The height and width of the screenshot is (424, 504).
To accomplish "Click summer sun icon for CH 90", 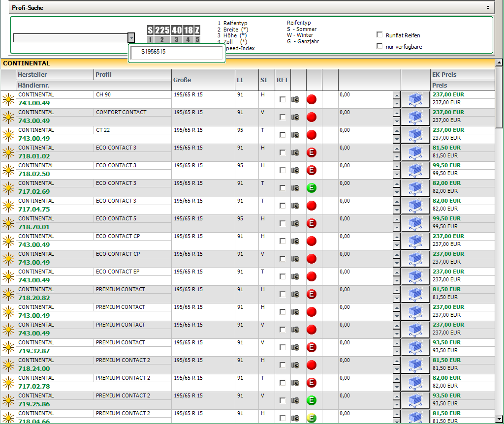I will pyautogui.click(x=8, y=99).
